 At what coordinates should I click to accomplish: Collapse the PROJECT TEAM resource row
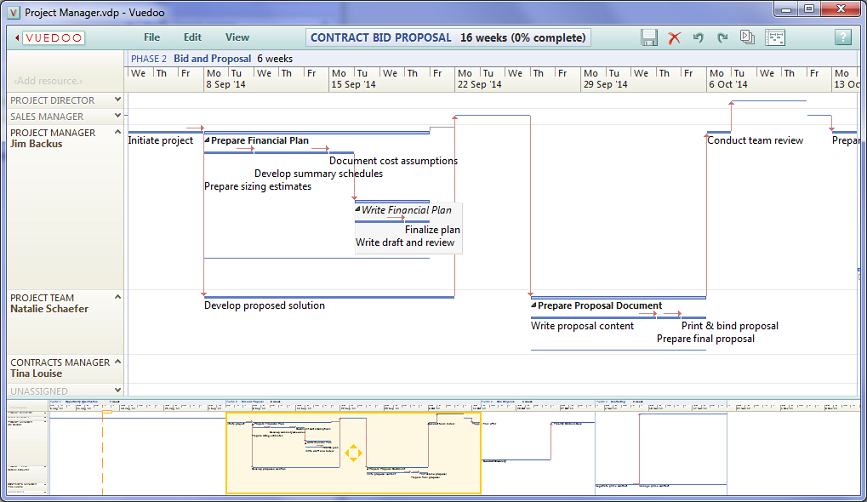coord(118,297)
